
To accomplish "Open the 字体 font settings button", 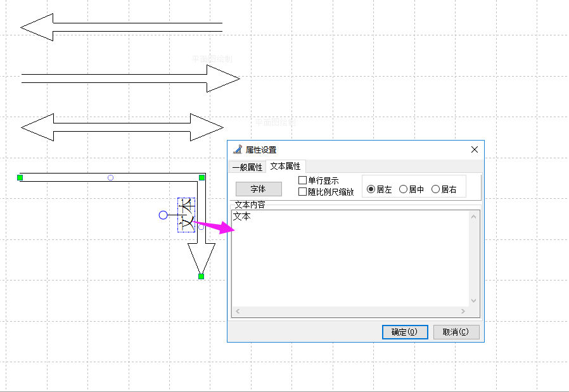I will point(259,189).
